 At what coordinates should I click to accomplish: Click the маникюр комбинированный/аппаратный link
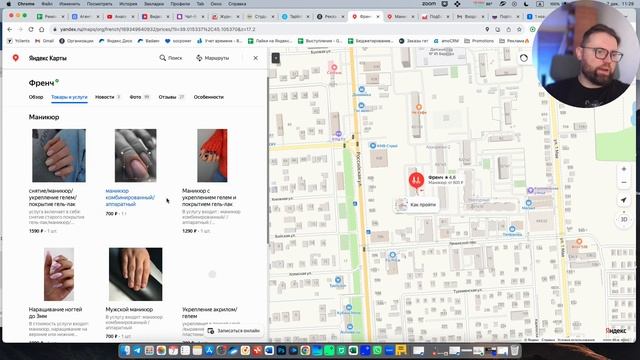pyautogui.click(x=130, y=197)
